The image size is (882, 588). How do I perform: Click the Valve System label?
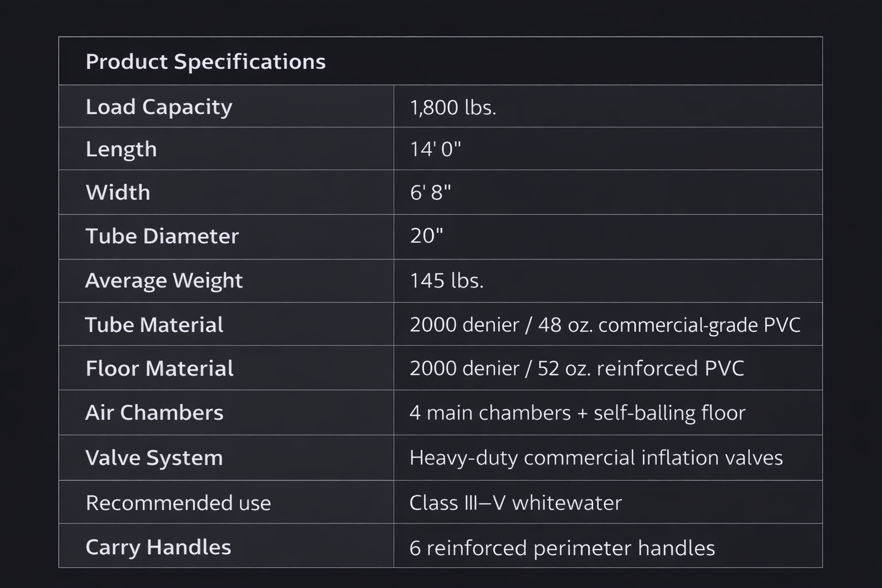click(154, 458)
